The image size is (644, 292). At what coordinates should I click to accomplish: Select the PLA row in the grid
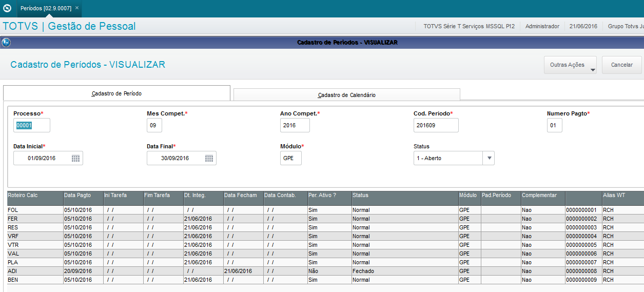325,262
